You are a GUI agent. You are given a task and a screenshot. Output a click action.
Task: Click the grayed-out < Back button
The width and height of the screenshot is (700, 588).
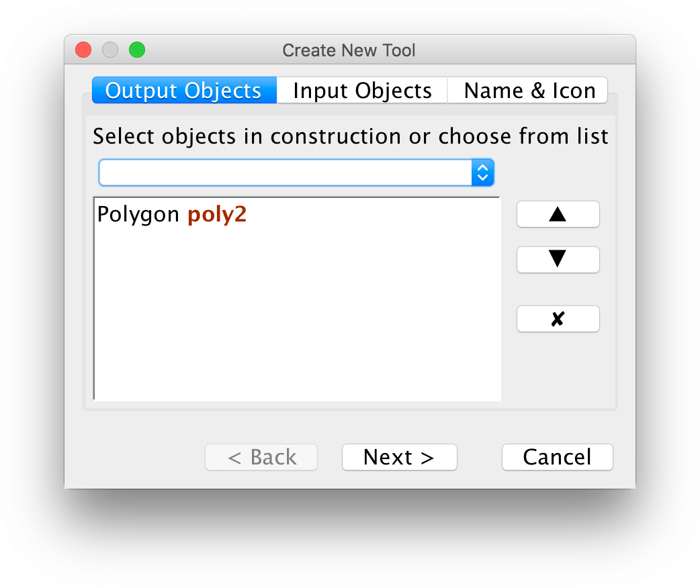click(x=261, y=457)
